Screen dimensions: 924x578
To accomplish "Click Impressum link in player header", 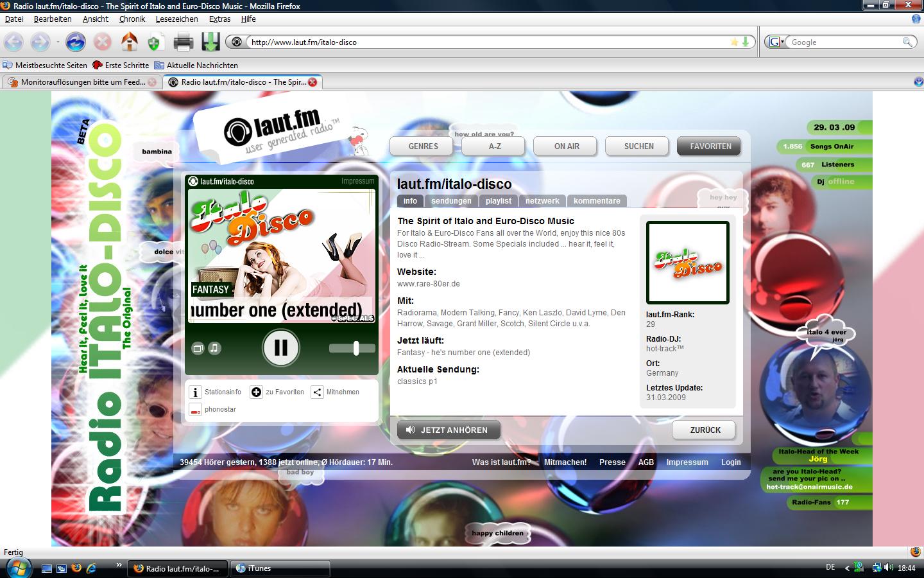I will click(x=357, y=181).
